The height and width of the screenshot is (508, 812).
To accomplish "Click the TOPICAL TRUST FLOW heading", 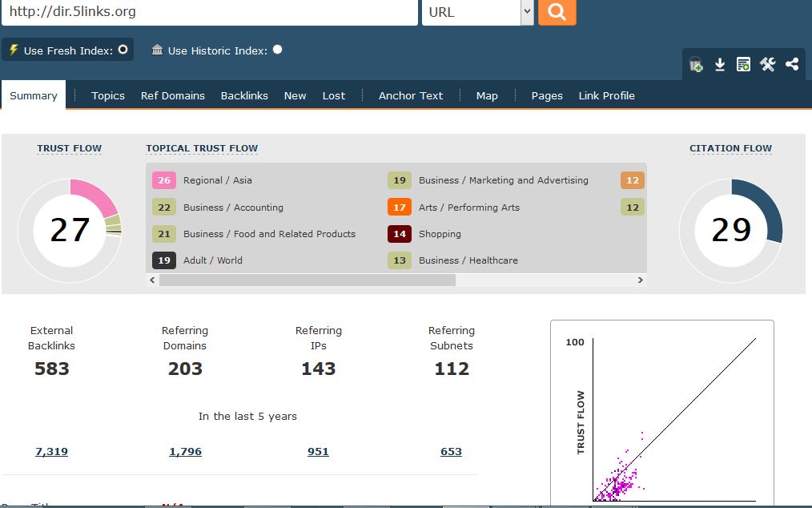I will [202, 148].
